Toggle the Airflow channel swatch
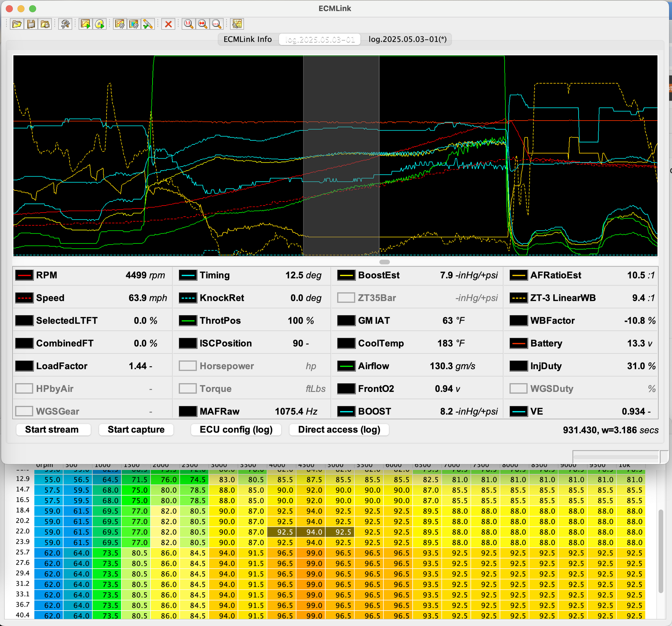Viewport: 672px width, 626px height. pyautogui.click(x=346, y=366)
